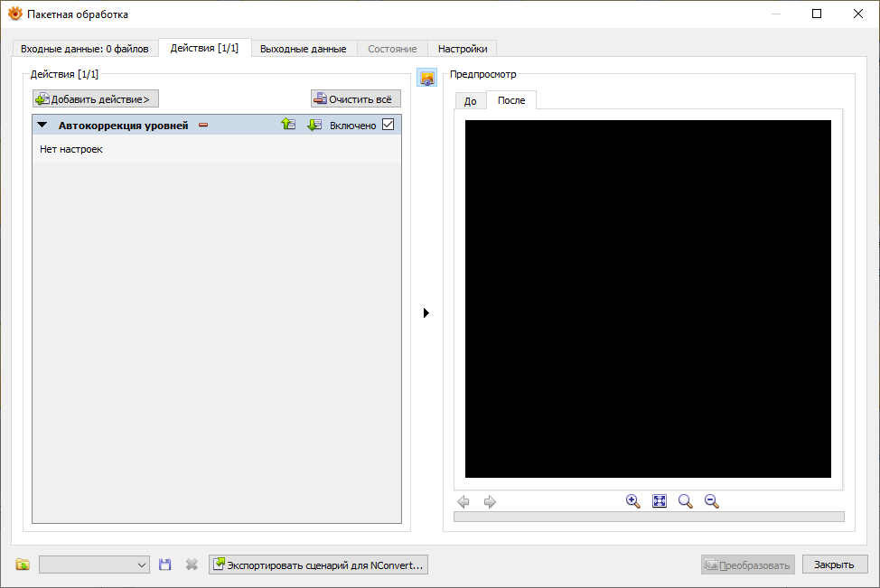Collapse the preview pane with black arrow
The width and height of the screenshot is (880, 588).
[x=426, y=313]
